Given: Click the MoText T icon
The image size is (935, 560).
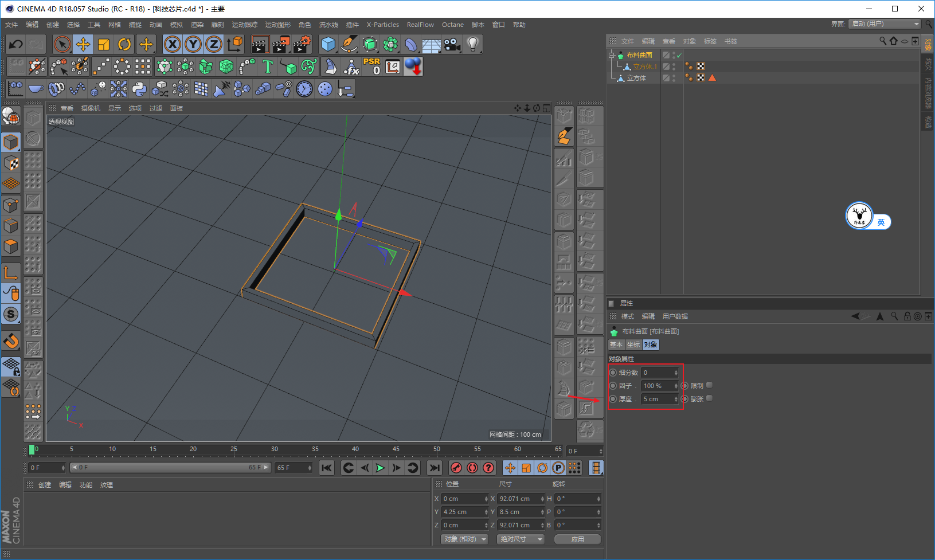Looking at the screenshot, I should click(x=268, y=66).
